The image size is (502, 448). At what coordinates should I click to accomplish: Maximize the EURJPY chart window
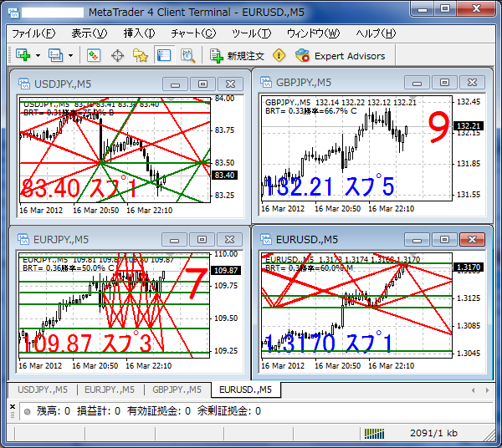point(202,240)
